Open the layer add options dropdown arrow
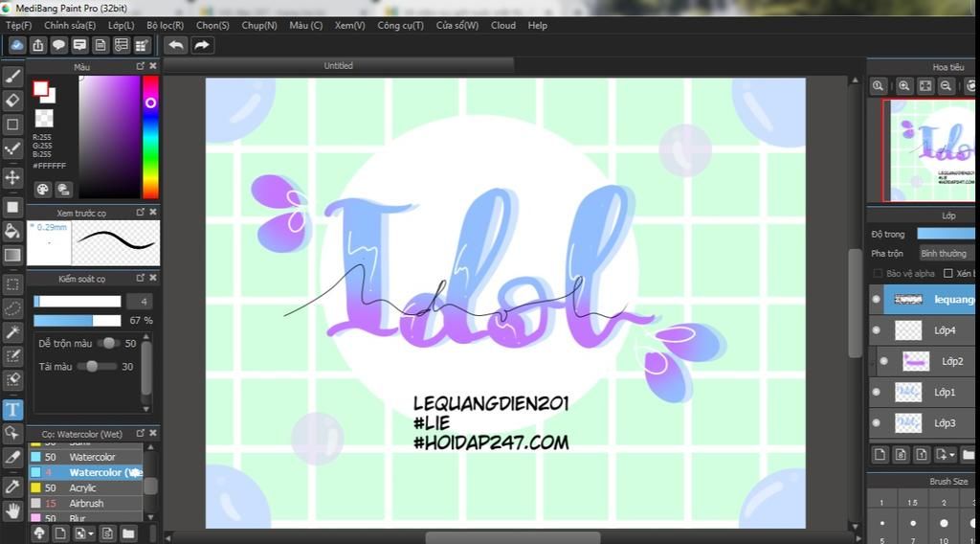The height and width of the screenshot is (544, 980). click(x=951, y=455)
